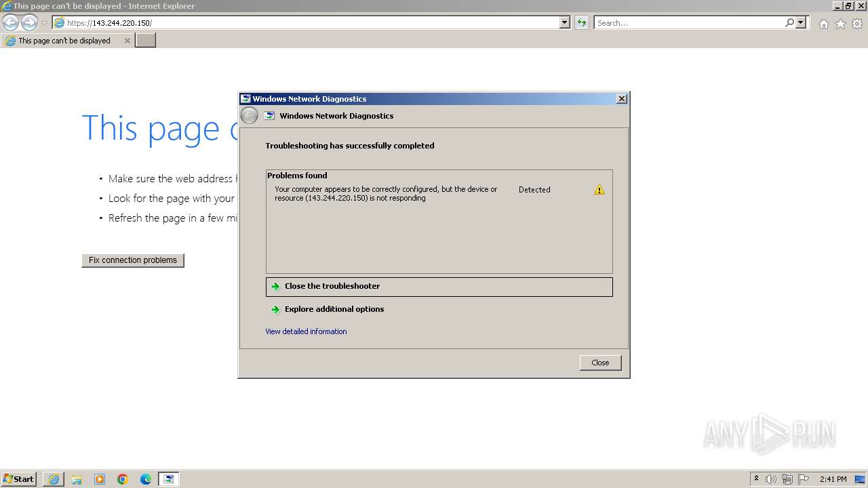Open Favorites star icon
The width and height of the screenshot is (868, 488).
tap(840, 24)
